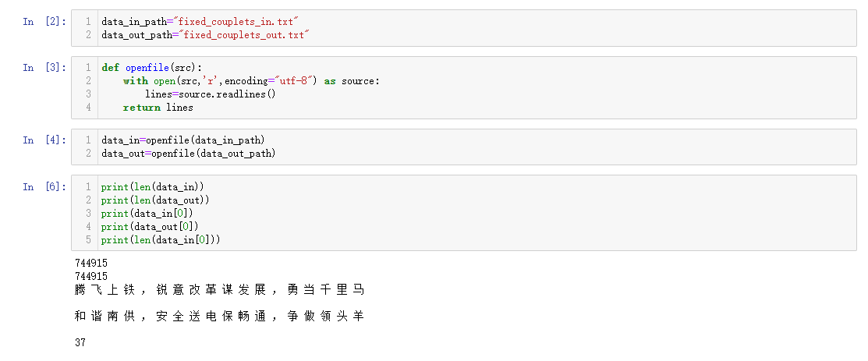868x361 pixels.
Task: Click the In [2] cell prompt
Action: point(44,22)
